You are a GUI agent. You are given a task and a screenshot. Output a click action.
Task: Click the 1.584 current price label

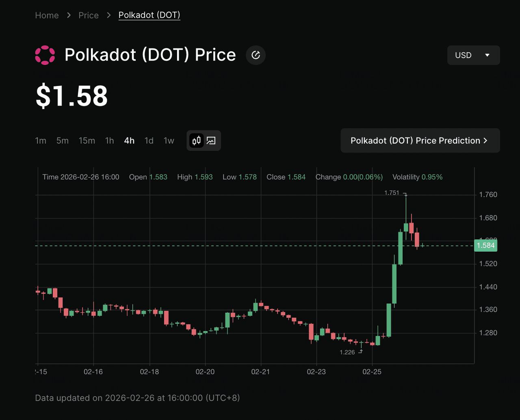tap(485, 246)
